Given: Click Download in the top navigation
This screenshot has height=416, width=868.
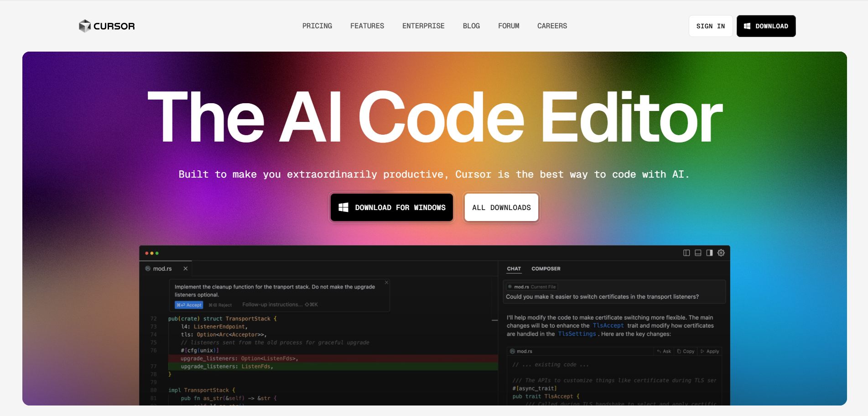Looking at the screenshot, I should coord(766,26).
